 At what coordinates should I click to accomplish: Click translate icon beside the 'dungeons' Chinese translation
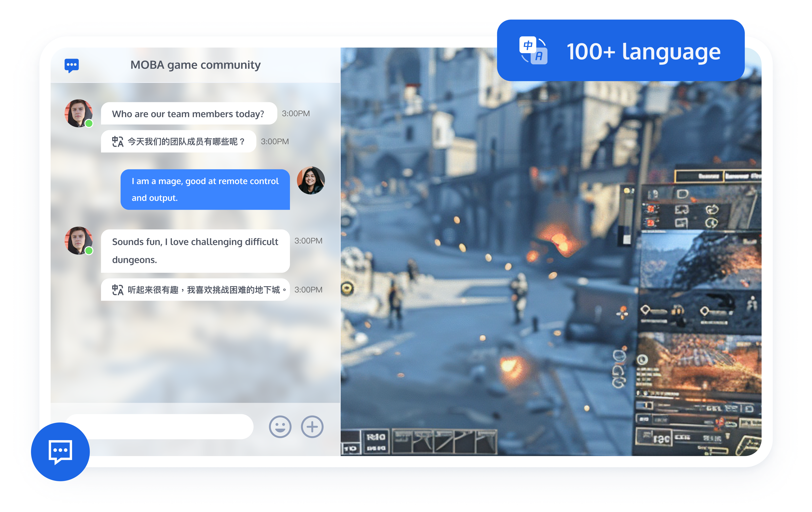pyautogui.click(x=117, y=290)
